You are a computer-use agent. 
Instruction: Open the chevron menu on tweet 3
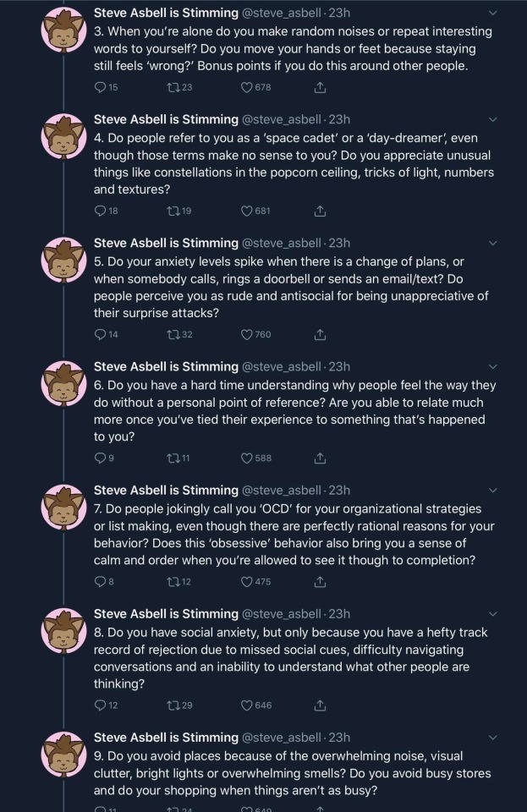tap(494, 13)
